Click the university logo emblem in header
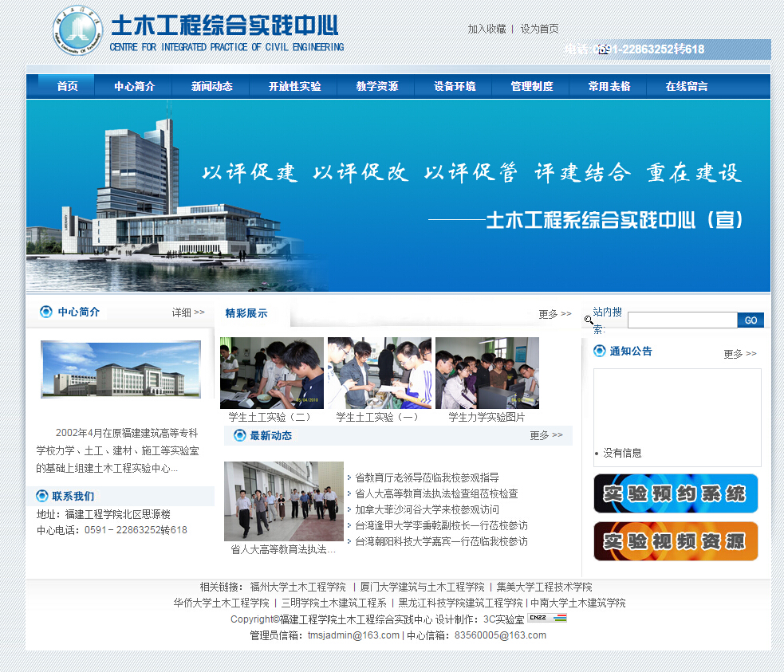Screen dimensions: 784x672 (x=77, y=32)
